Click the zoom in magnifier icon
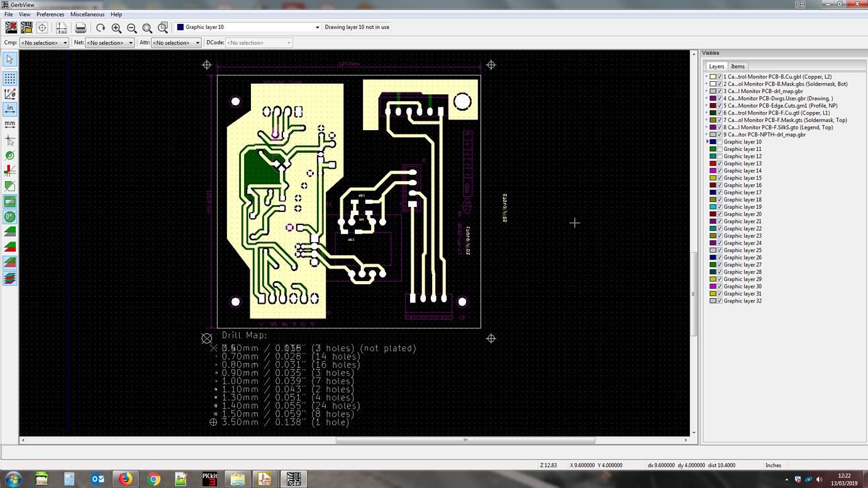Image resolution: width=868 pixels, height=488 pixels. pyautogui.click(x=116, y=28)
